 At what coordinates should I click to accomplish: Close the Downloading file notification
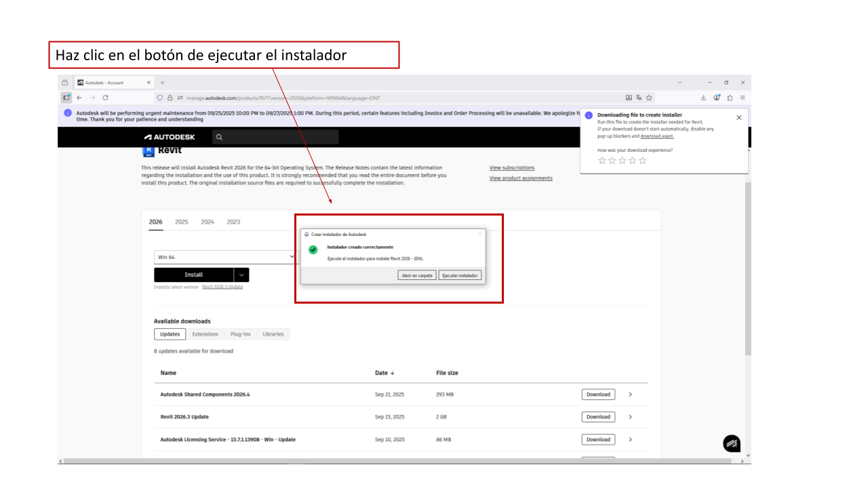(x=738, y=117)
